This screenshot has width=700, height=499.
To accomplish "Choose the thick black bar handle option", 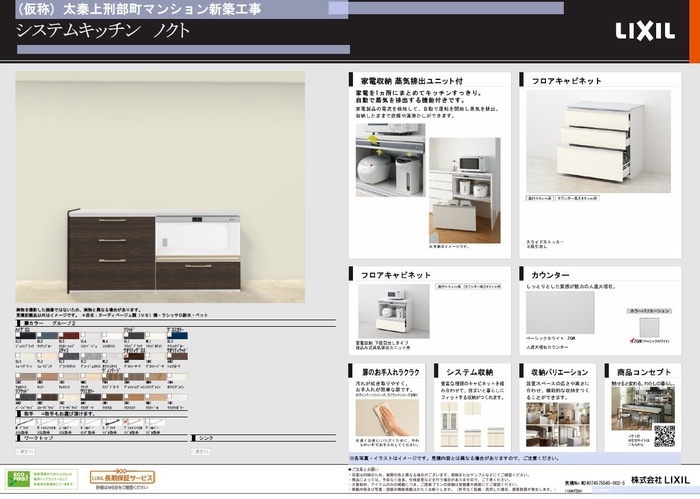I will (x=112, y=422).
